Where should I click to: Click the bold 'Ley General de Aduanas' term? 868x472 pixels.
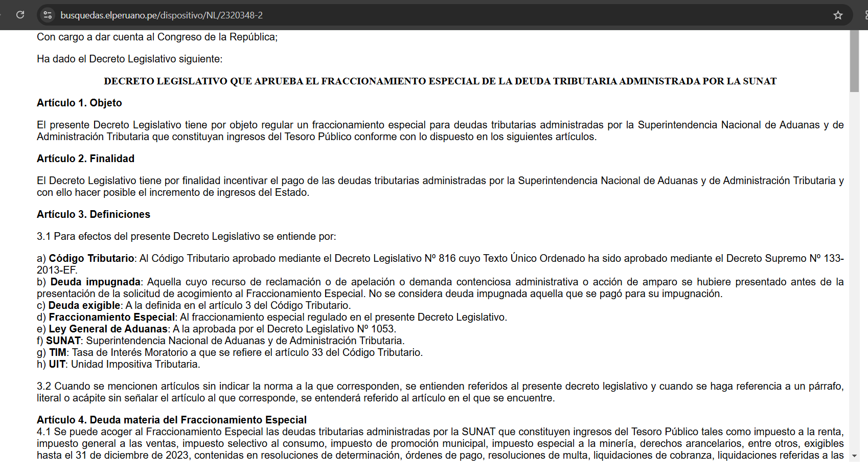pos(108,329)
